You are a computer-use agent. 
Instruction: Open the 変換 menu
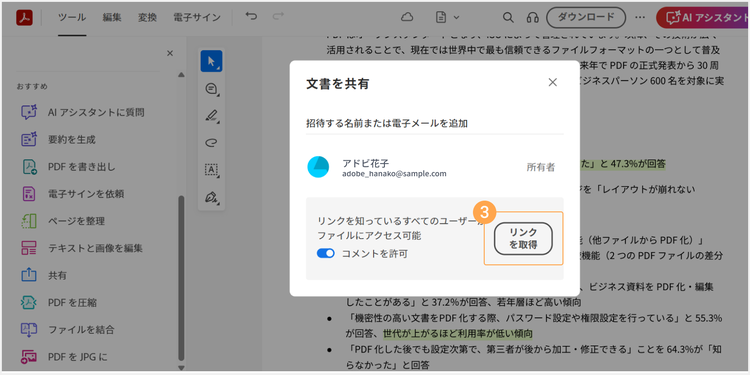(x=147, y=18)
